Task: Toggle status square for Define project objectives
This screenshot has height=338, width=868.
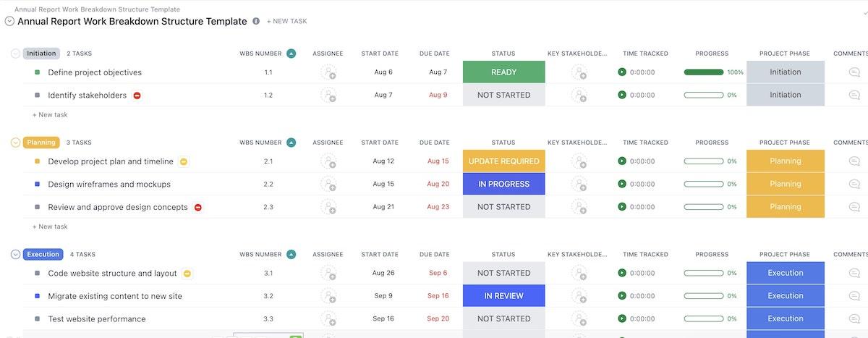Action: [37, 72]
